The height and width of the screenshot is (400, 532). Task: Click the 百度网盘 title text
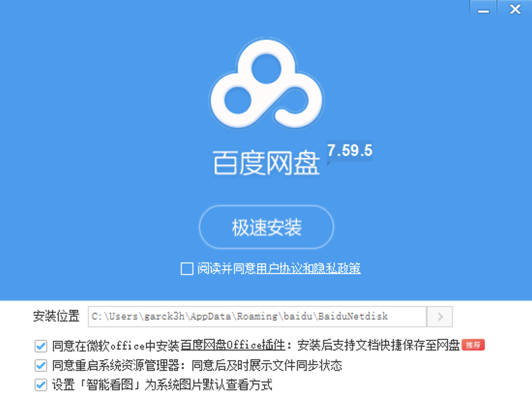[x=266, y=163]
